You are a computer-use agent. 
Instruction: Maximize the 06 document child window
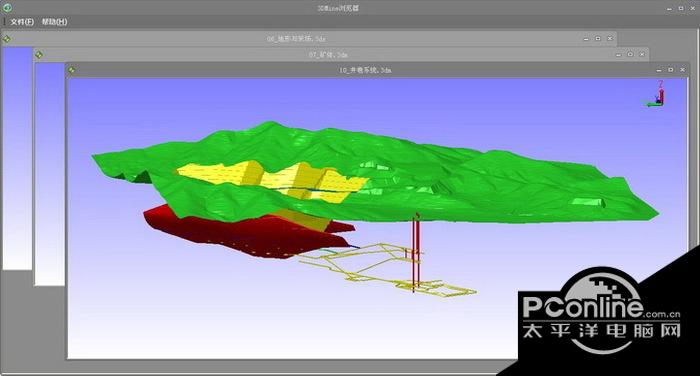click(598, 39)
